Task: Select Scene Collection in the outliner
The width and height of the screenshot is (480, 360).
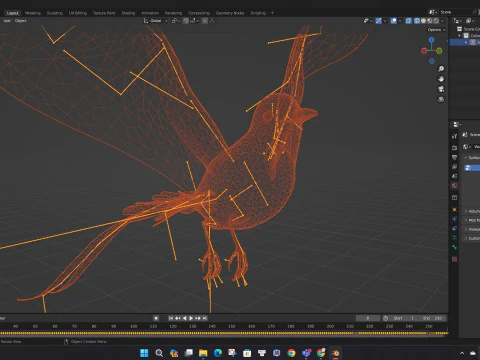Action: [471, 29]
